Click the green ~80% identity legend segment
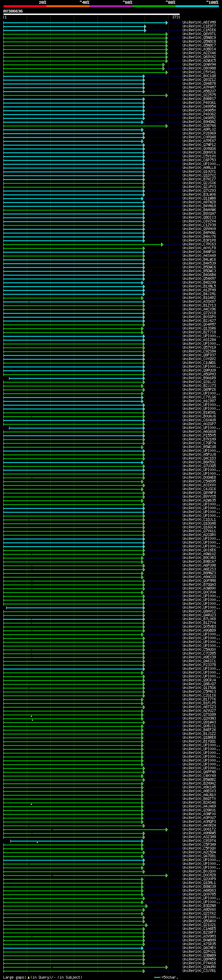The width and height of the screenshot is (222, 980). click(x=154, y=6)
